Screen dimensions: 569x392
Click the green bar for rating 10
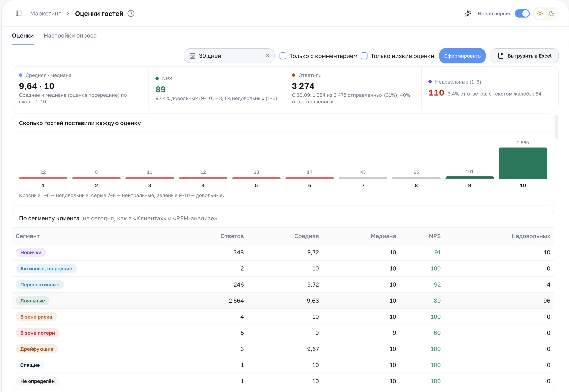523,163
